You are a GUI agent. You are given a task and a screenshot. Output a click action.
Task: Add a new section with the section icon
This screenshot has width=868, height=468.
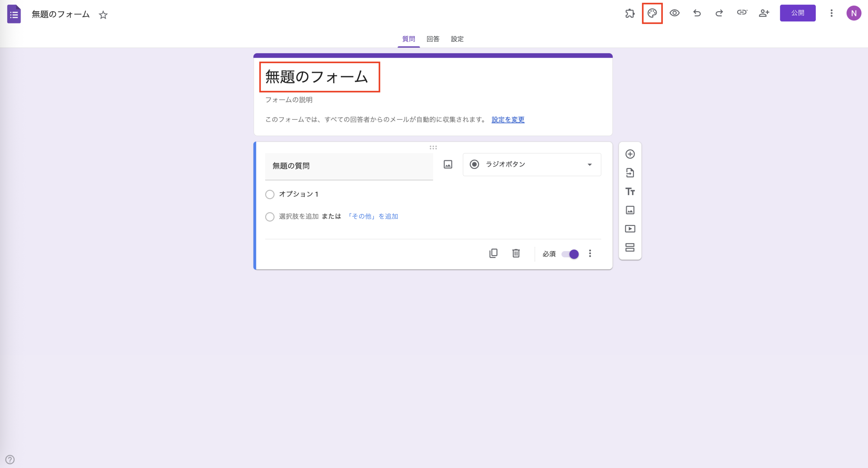[x=630, y=247]
